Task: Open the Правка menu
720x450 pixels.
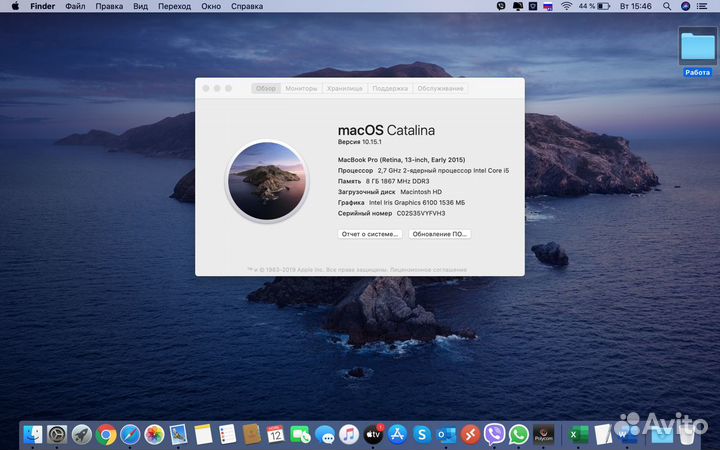Action: [109, 6]
